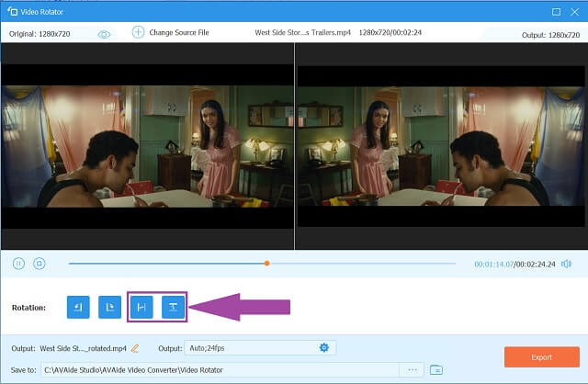Browse save path with three dots button
Viewport: 588px width, 384px height.
[413, 370]
